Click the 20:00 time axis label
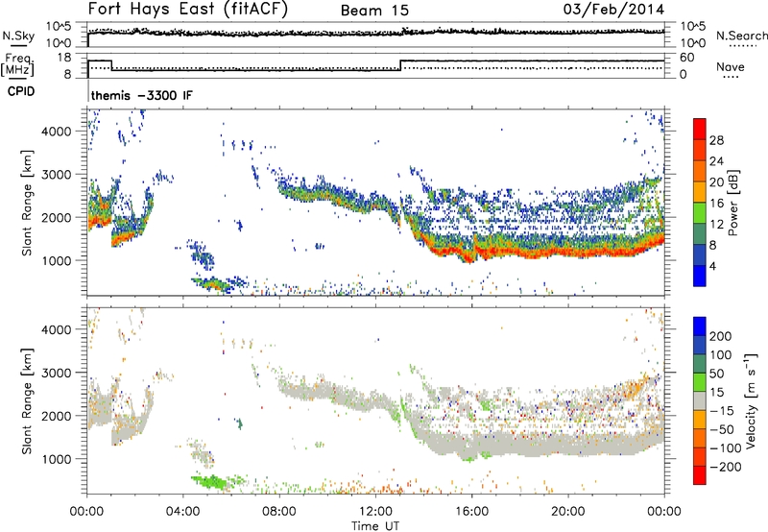 coord(568,512)
